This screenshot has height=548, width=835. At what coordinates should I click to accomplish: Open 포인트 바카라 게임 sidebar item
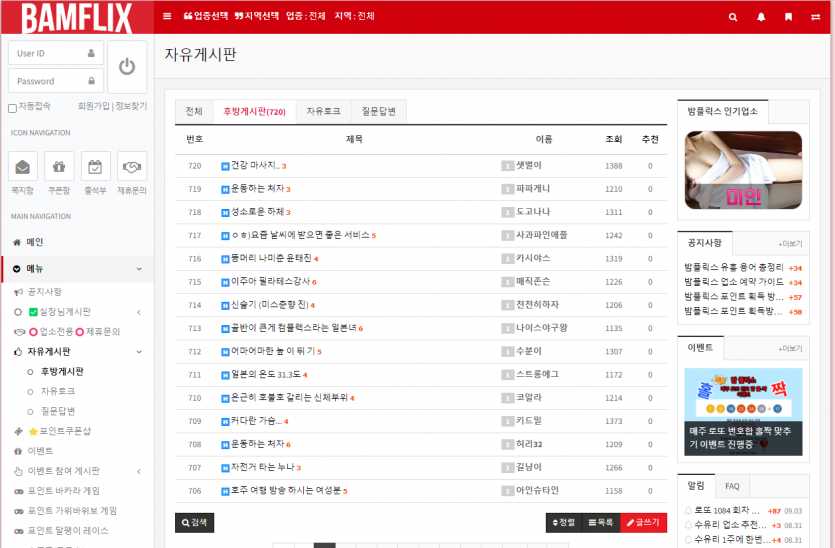pos(63,491)
